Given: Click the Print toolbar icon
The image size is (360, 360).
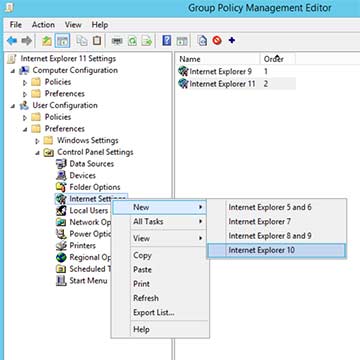Looking at the screenshot, I should click(117, 41).
